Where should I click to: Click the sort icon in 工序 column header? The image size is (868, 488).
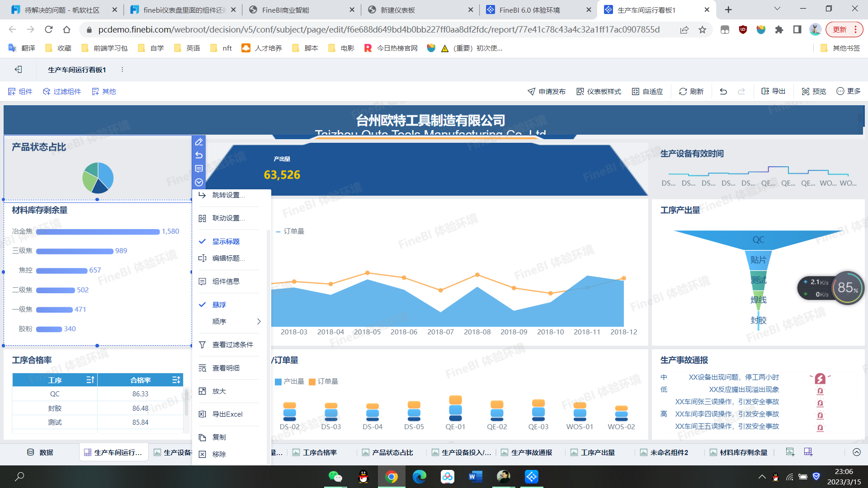pos(90,380)
